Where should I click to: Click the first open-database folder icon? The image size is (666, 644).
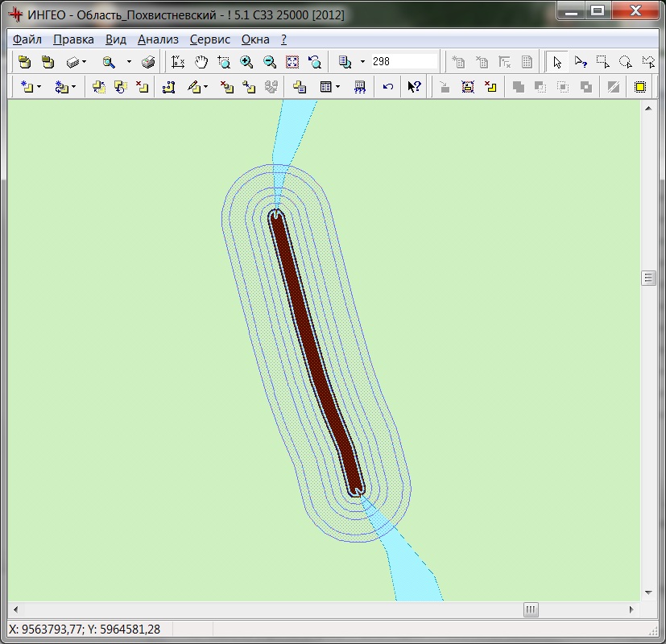(x=25, y=62)
